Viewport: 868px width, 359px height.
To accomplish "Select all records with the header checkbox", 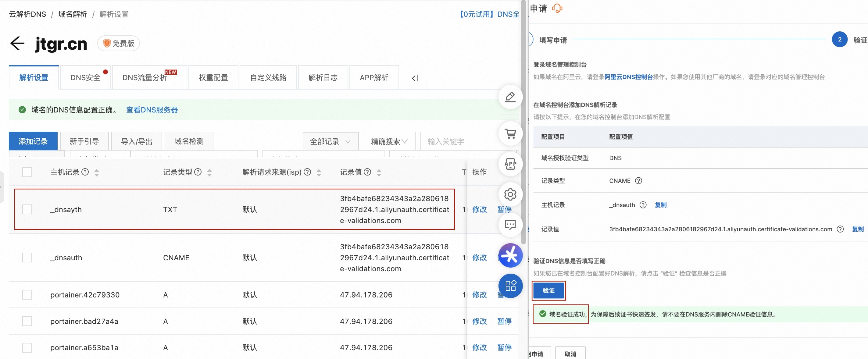I will point(27,172).
